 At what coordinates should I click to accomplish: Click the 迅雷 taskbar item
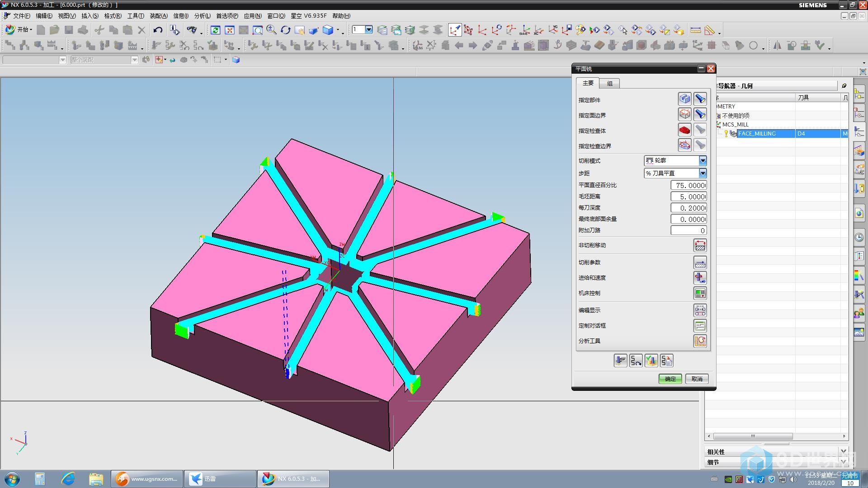(x=220, y=479)
